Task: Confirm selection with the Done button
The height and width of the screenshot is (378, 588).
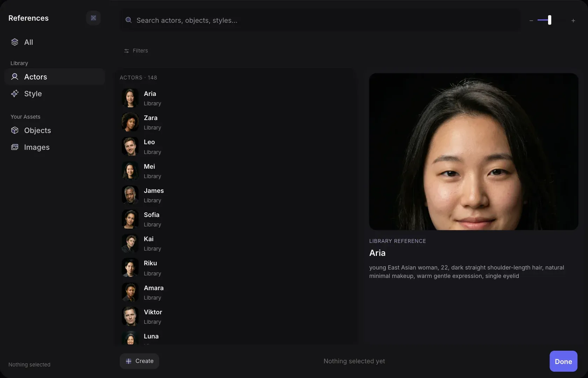Action: point(563,361)
